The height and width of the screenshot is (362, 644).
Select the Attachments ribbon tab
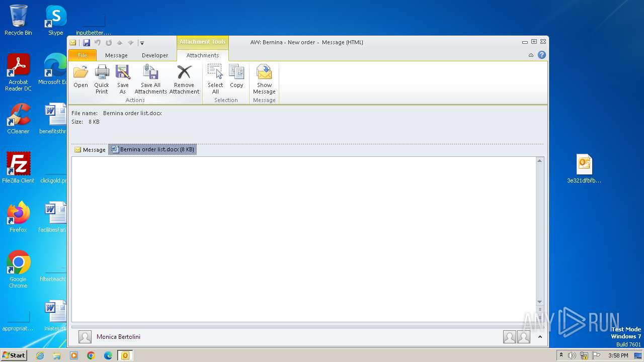coord(203,55)
